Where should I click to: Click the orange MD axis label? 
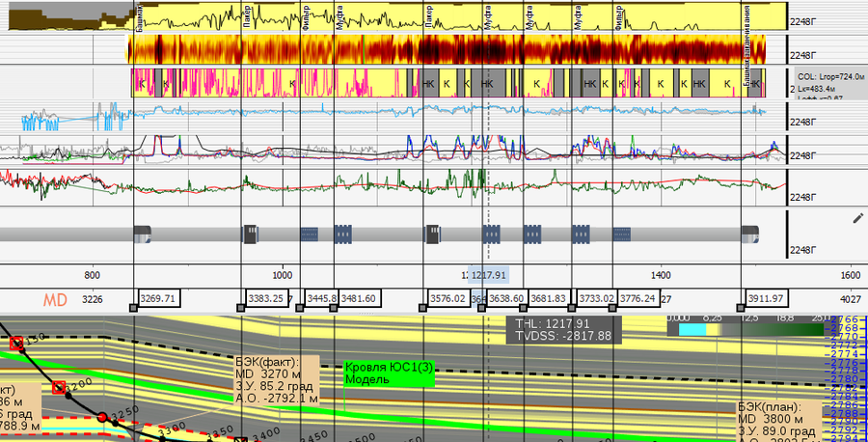(x=55, y=300)
